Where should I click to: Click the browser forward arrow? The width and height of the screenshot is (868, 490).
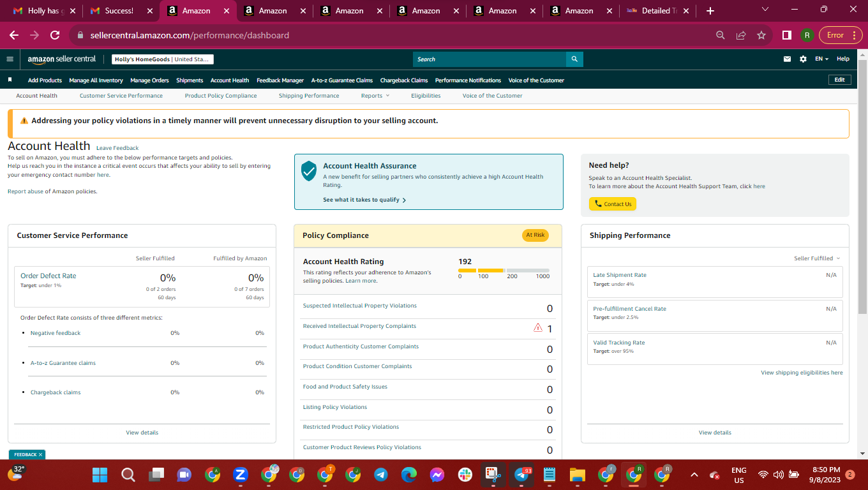coord(34,35)
